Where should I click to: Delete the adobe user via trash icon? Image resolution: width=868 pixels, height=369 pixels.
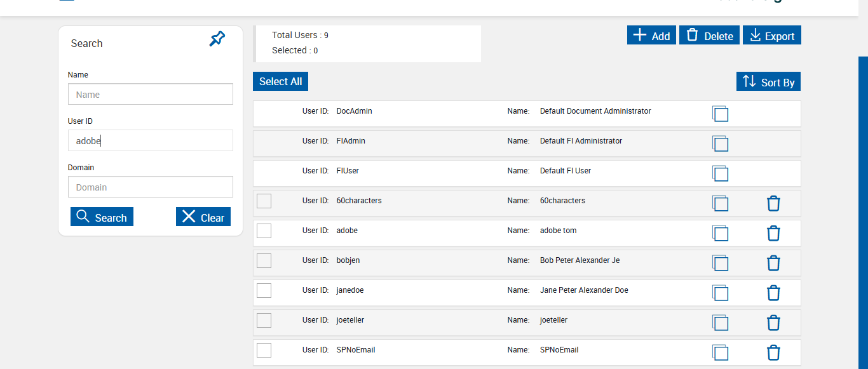point(773,233)
